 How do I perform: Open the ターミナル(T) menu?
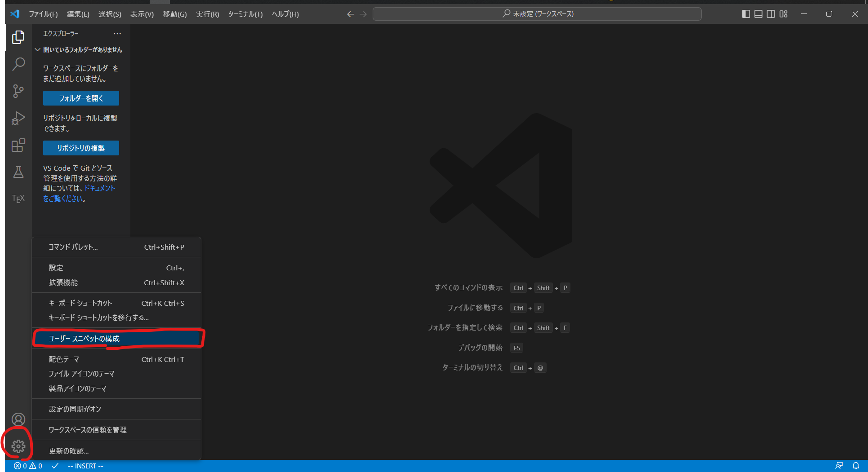tap(245, 14)
